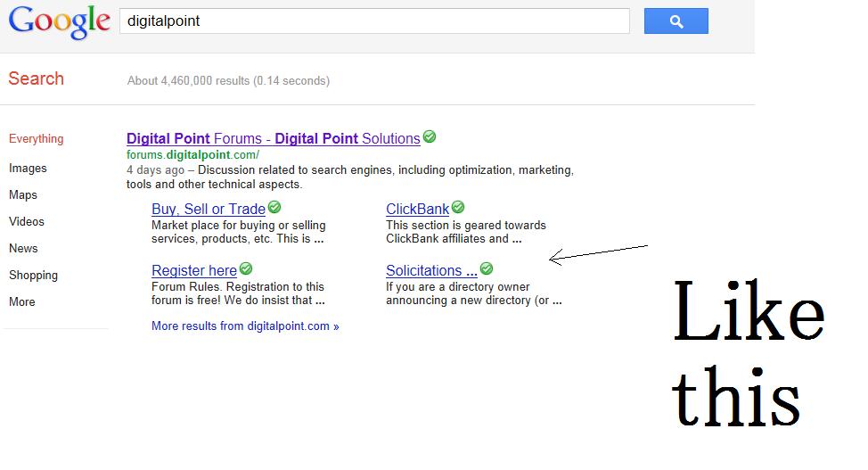This screenshot has width=868, height=470.
Task: Switch to Videos search
Action: [27, 222]
